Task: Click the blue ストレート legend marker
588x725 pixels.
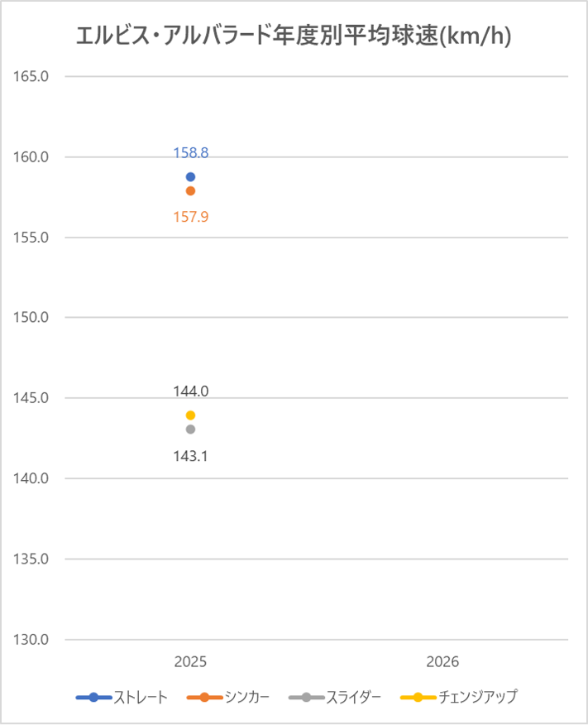Action: pos(93,698)
